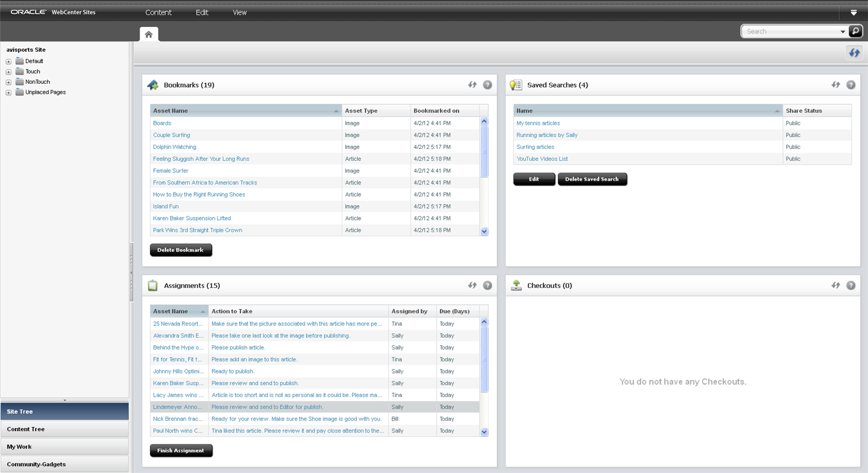Click Assignments list scroll-down arrow

pyautogui.click(x=484, y=432)
